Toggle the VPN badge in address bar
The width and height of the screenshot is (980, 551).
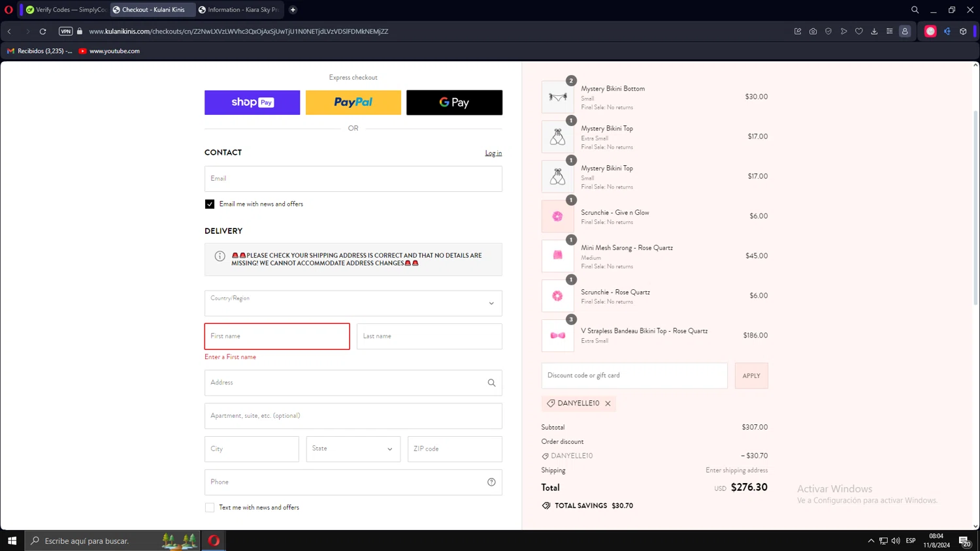coord(66,31)
